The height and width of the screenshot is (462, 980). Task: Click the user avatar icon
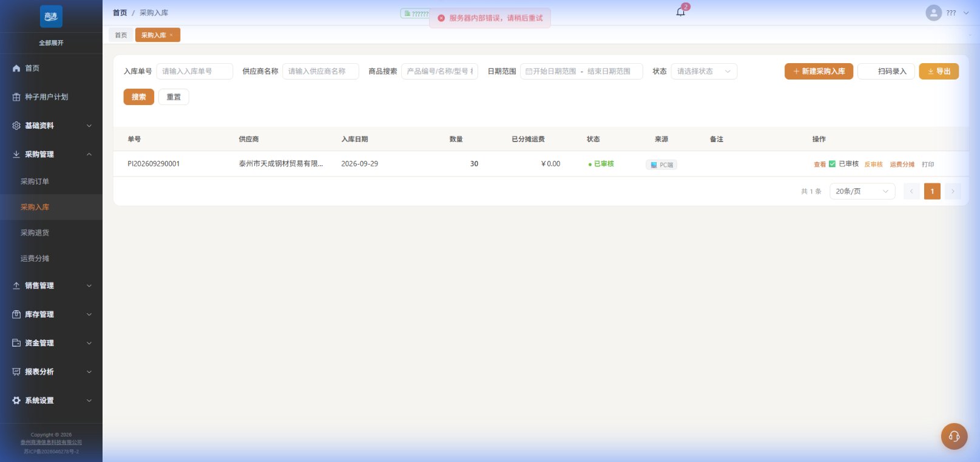coord(933,13)
